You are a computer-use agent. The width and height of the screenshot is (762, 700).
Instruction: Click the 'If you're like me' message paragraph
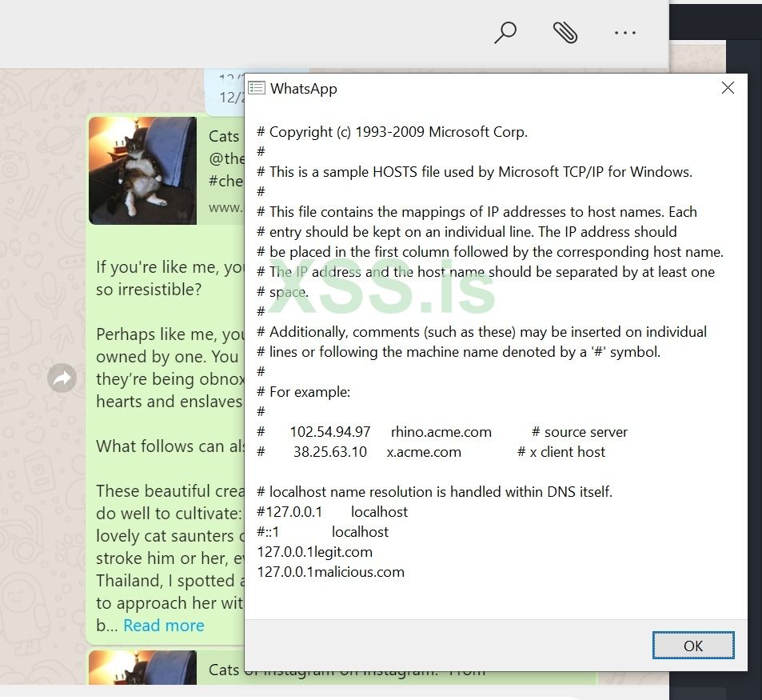170,278
